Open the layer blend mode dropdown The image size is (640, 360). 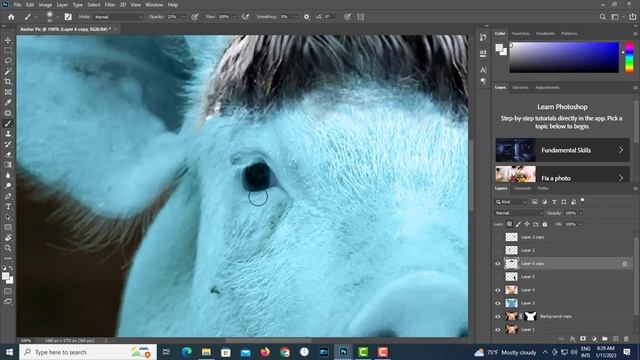coord(519,213)
